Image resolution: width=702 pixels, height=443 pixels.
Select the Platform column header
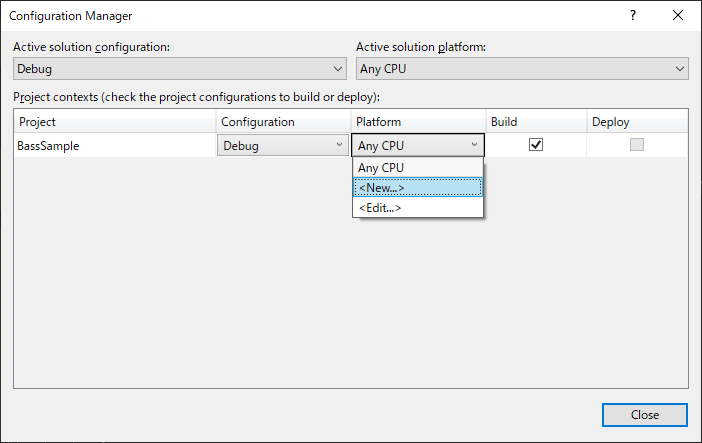click(418, 122)
